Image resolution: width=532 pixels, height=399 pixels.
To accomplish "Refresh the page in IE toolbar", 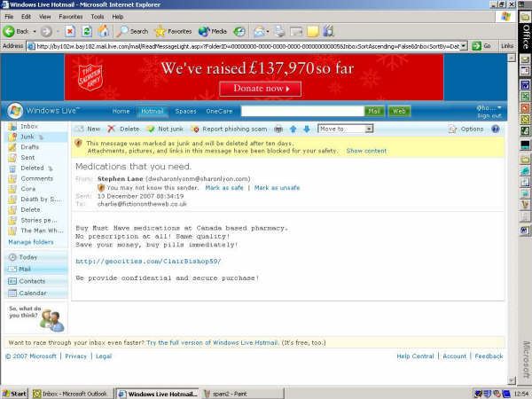I will click(87, 32).
